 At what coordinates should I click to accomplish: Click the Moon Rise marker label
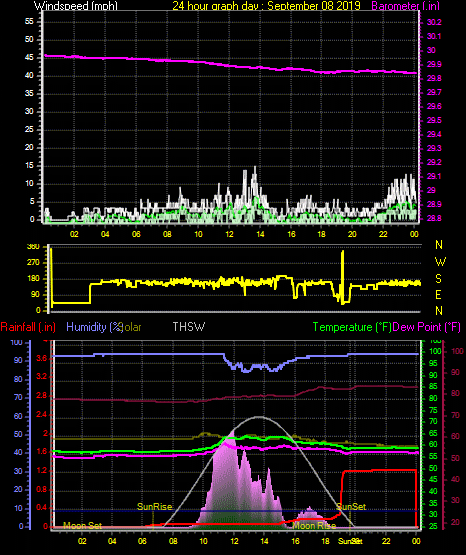(x=314, y=526)
